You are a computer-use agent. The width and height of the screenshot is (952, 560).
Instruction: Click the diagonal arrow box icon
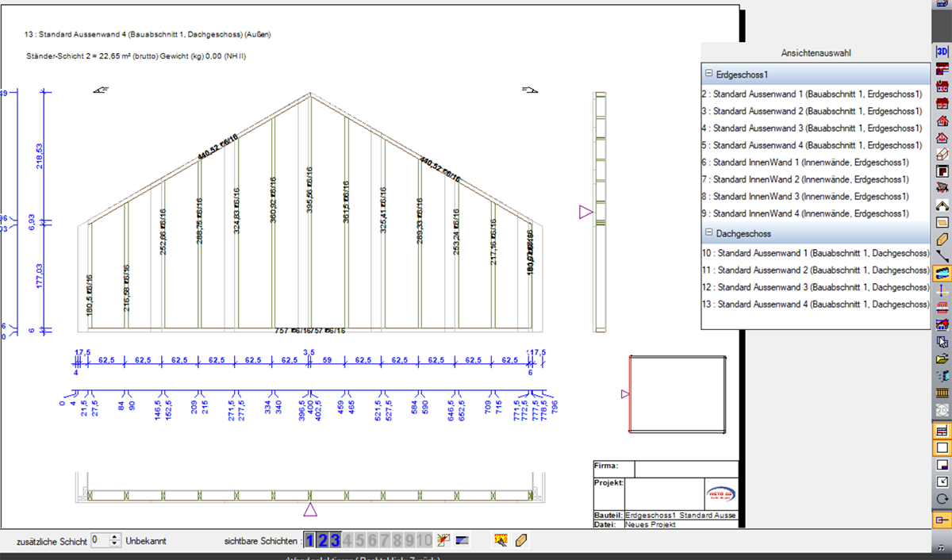click(942, 482)
